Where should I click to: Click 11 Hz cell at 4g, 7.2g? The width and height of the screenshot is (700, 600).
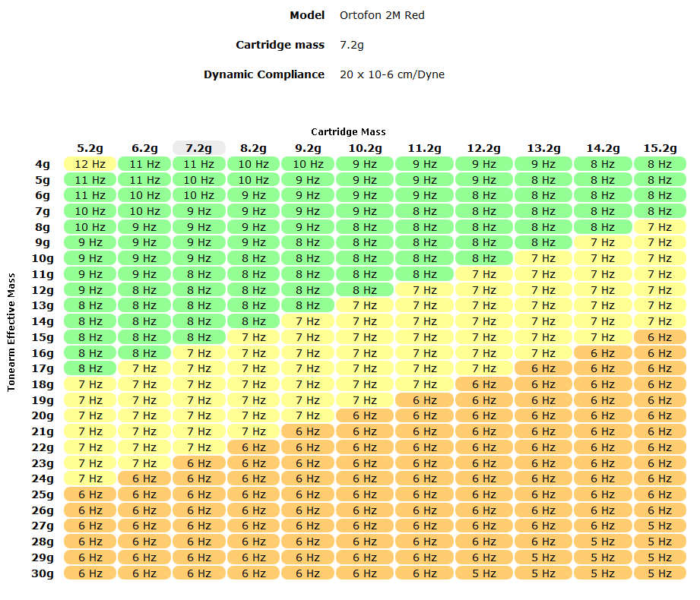click(x=199, y=164)
